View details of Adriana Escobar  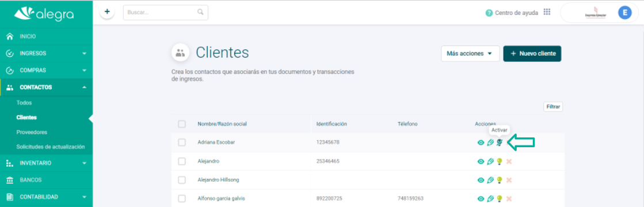click(481, 143)
